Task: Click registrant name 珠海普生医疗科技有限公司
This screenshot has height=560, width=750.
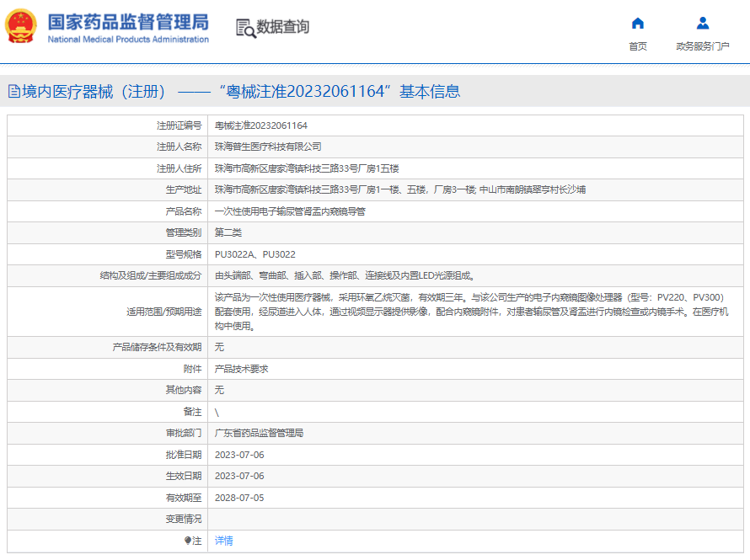Action: (268, 147)
